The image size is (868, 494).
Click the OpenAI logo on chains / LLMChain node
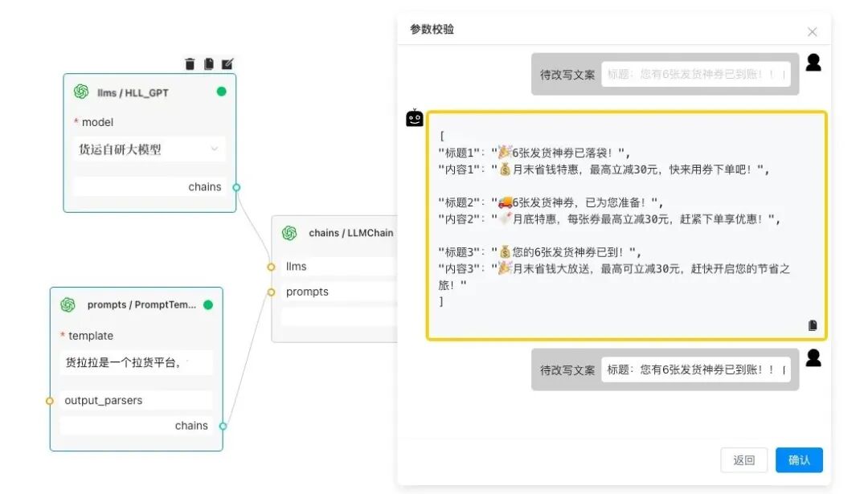tap(289, 233)
